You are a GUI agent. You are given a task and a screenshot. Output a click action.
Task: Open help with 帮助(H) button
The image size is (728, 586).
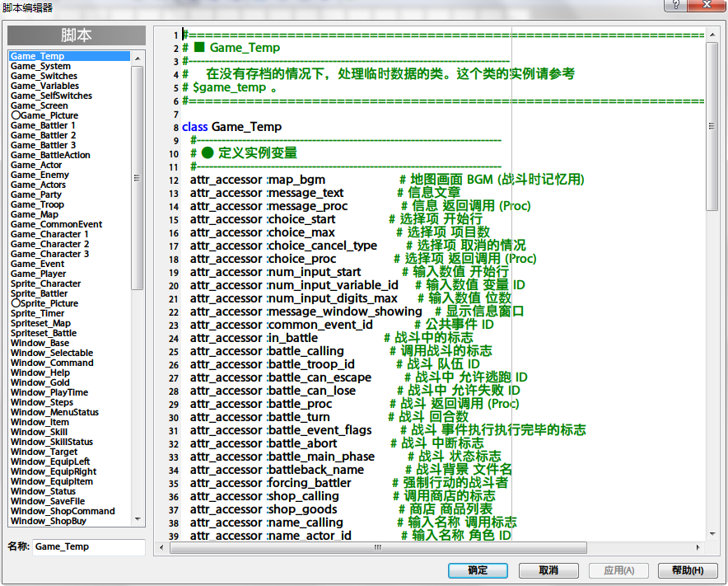(688, 570)
